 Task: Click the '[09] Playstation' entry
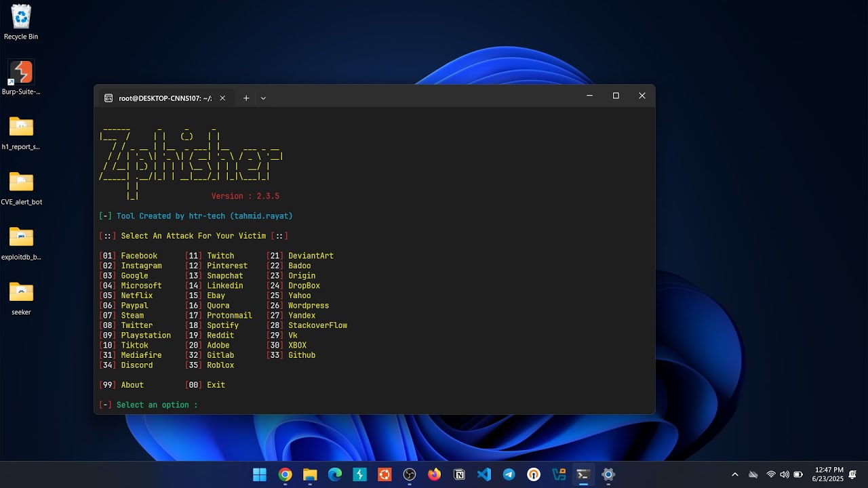tap(135, 335)
